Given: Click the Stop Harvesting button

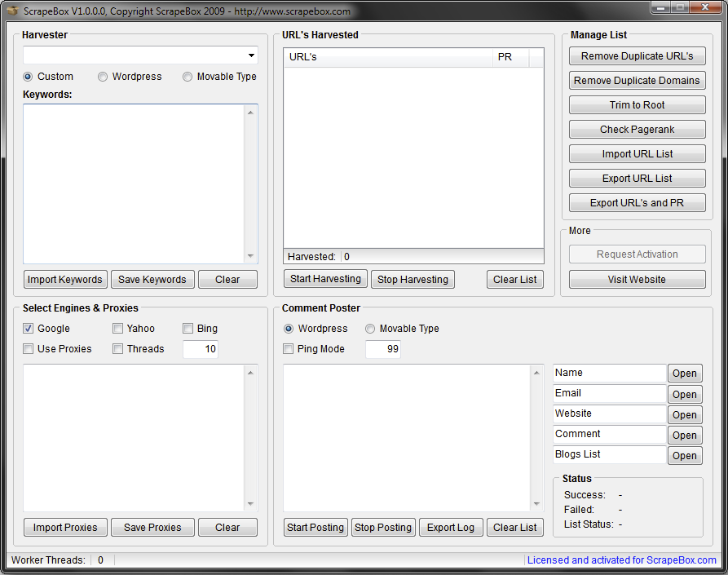Looking at the screenshot, I should coord(413,280).
